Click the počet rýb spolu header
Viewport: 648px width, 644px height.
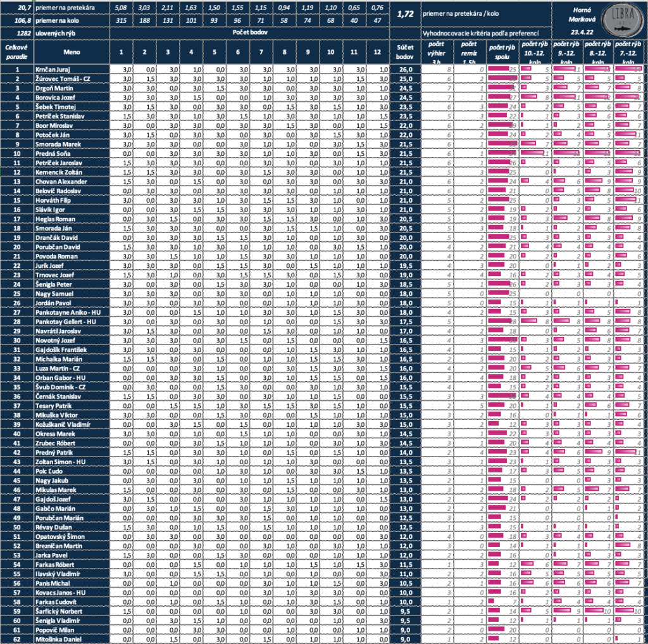[502, 52]
